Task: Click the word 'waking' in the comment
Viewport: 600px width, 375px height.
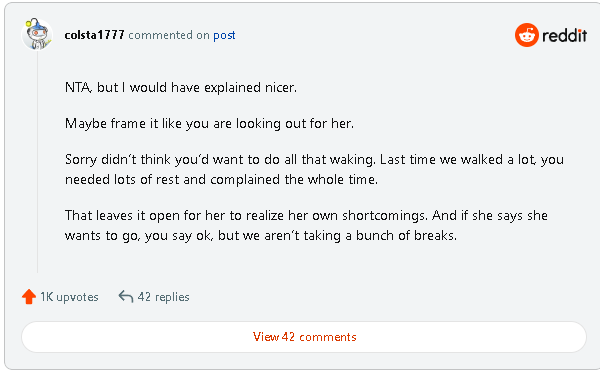Action: click(352, 160)
